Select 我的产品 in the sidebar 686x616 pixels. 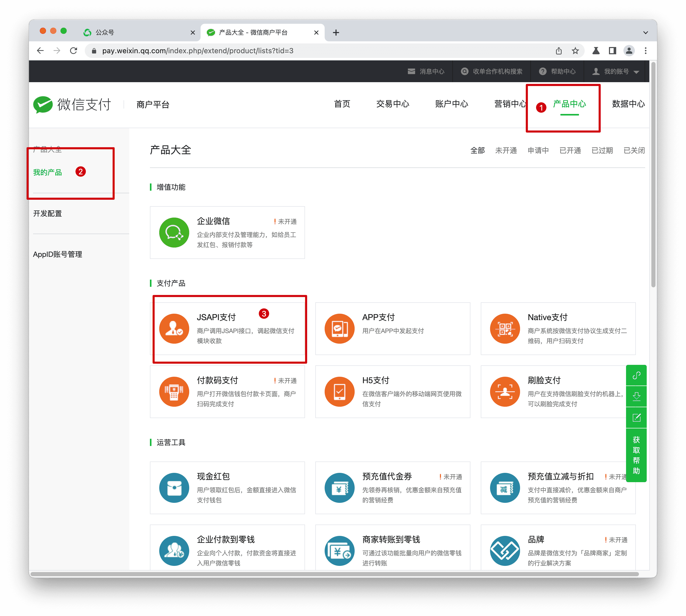click(47, 172)
